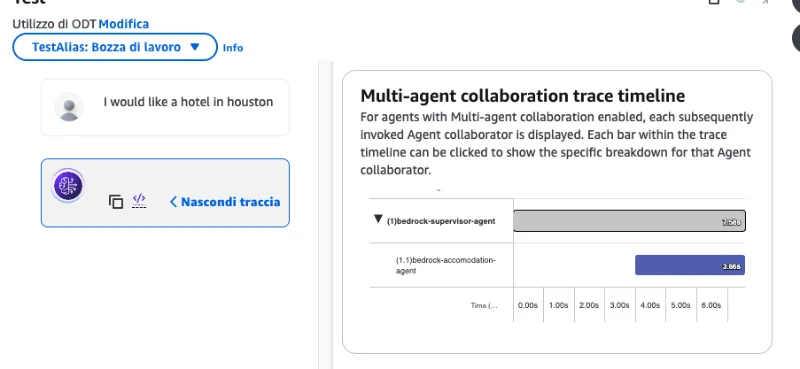Image resolution: width=800 pixels, height=369 pixels.
Task: Hide the trace via Nascondi traccia
Action: (x=231, y=202)
